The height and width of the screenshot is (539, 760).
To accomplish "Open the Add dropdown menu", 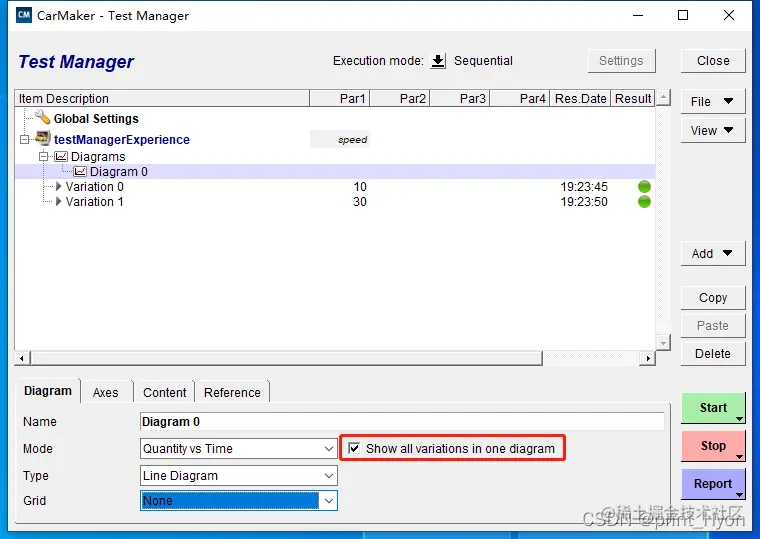I will (712, 254).
